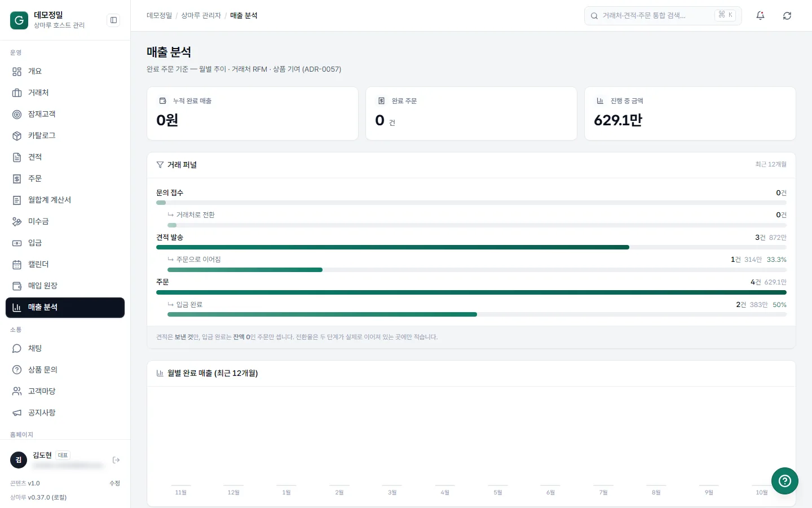
Task: Open 입금 sidebar item
Action: pyautogui.click(x=65, y=243)
